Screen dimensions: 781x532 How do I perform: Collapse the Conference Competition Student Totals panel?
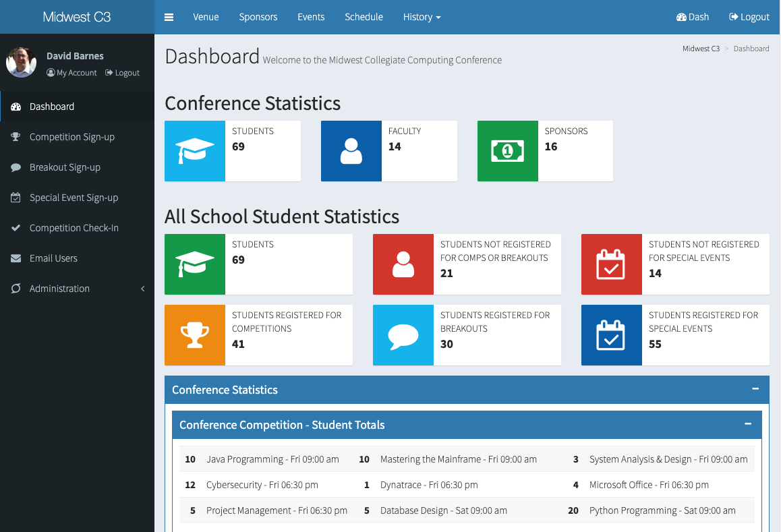[747, 424]
